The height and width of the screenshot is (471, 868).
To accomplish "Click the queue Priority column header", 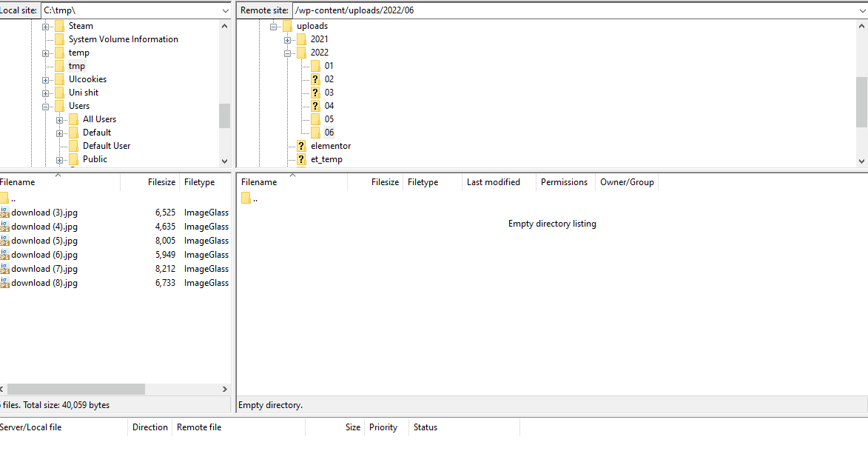I will [x=386, y=427].
